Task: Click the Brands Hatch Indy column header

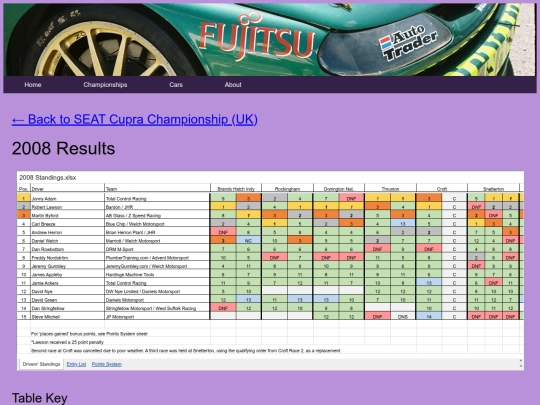Action: [x=236, y=189]
